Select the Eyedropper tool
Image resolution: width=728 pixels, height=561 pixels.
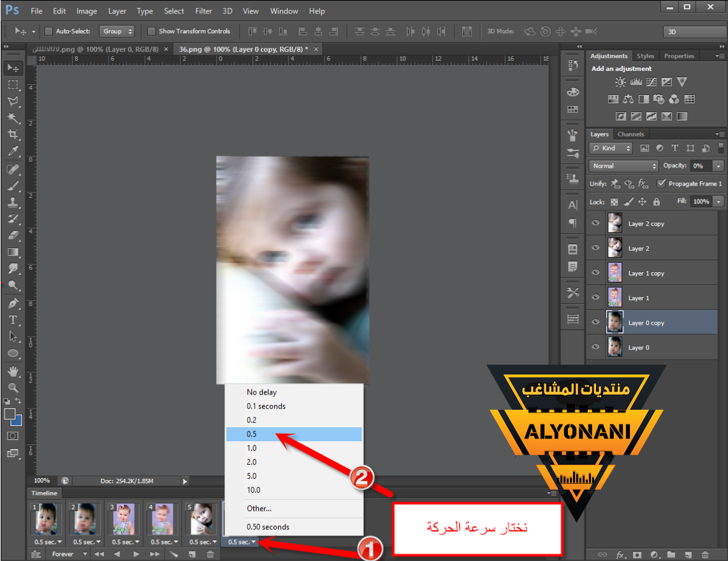click(x=13, y=152)
